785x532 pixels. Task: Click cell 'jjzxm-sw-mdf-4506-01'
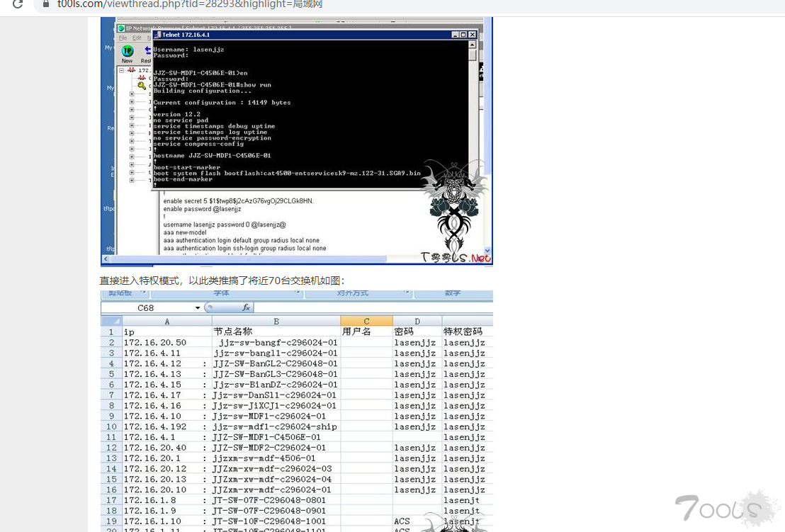276,458
